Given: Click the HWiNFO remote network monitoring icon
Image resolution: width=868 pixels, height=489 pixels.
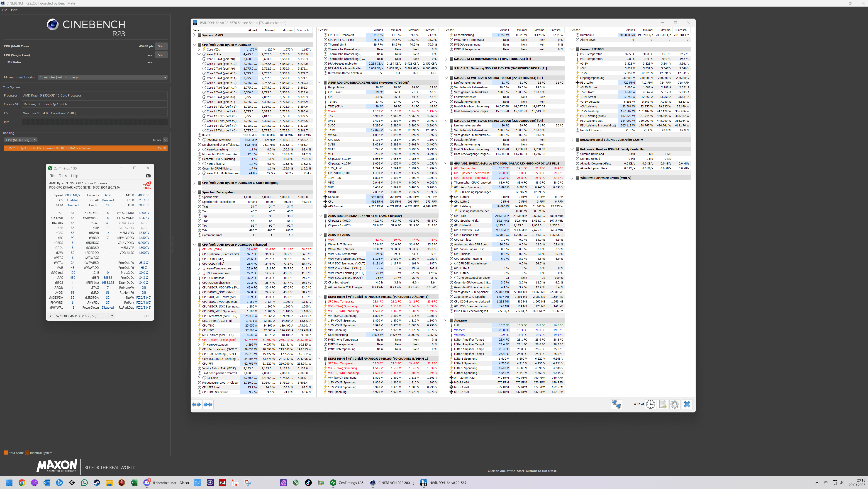Looking at the screenshot, I should 616,404.
